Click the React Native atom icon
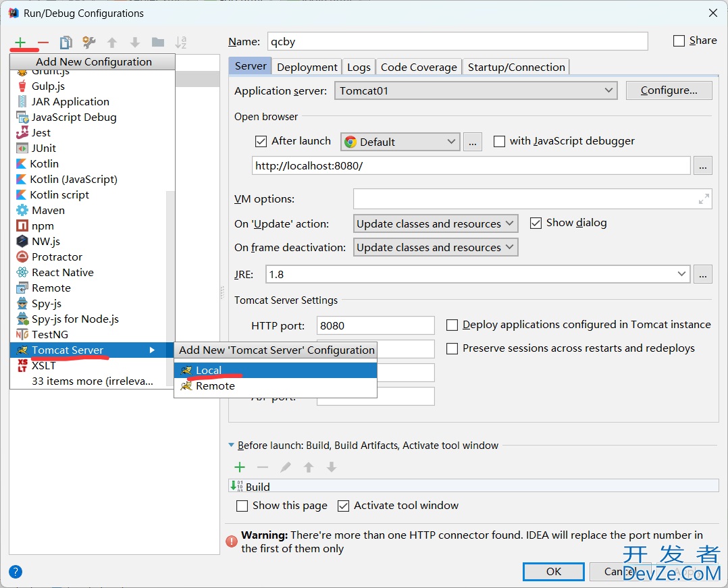The height and width of the screenshot is (588, 728). point(22,273)
